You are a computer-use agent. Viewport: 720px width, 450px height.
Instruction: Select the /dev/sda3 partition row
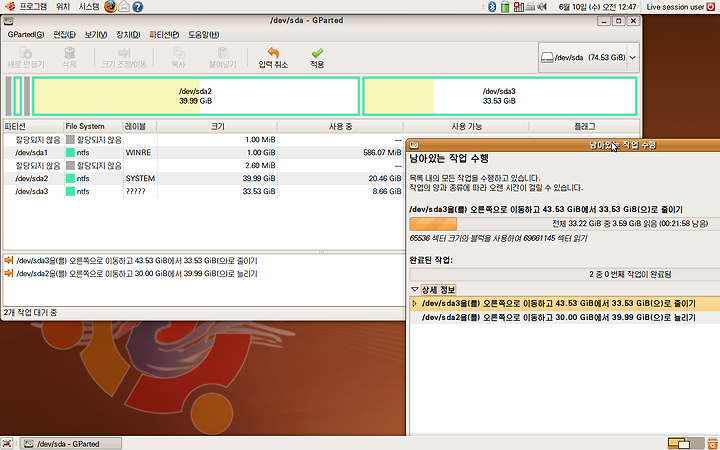click(204, 191)
